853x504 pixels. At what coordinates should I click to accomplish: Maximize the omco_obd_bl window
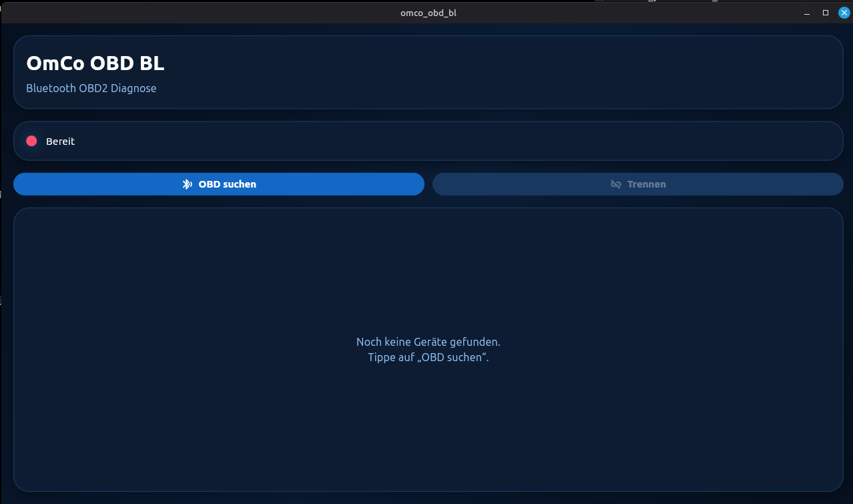tap(826, 13)
